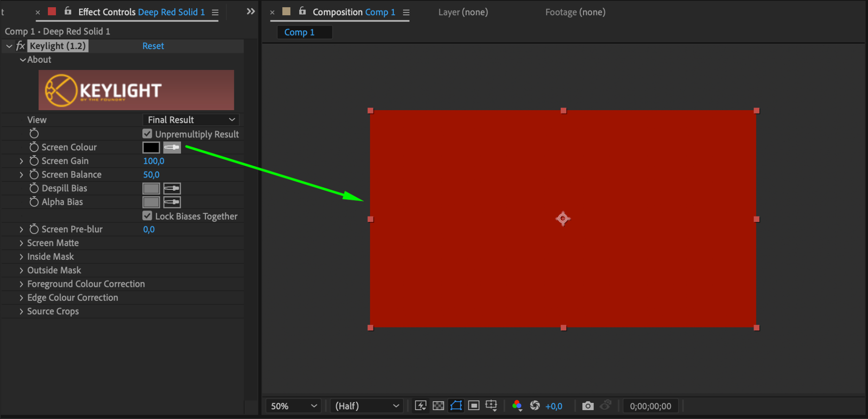The height and width of the screenshot is (419, 868).
Task: Open the Alpha Bias grey swatch
Action: point(151,202)
